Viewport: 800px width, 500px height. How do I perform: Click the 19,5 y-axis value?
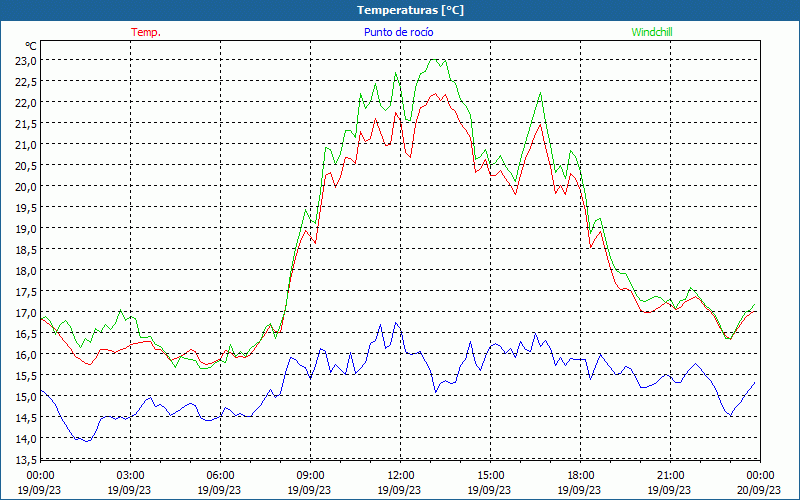click(x=26, y=207)
